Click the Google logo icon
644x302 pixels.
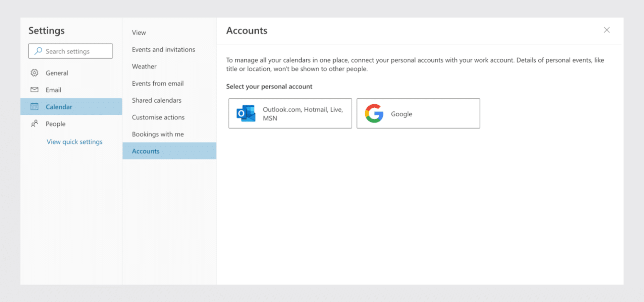pyautogui.click(x=374, y=113)
